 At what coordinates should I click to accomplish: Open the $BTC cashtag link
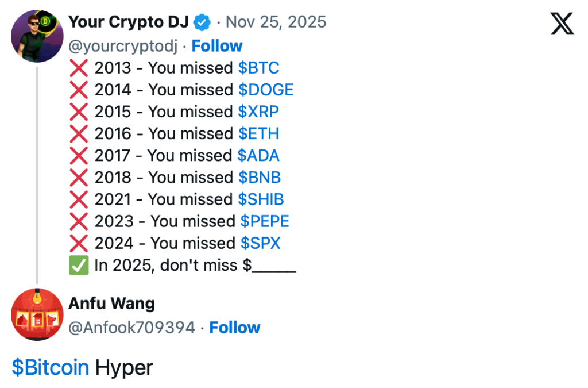pos(258,68)
